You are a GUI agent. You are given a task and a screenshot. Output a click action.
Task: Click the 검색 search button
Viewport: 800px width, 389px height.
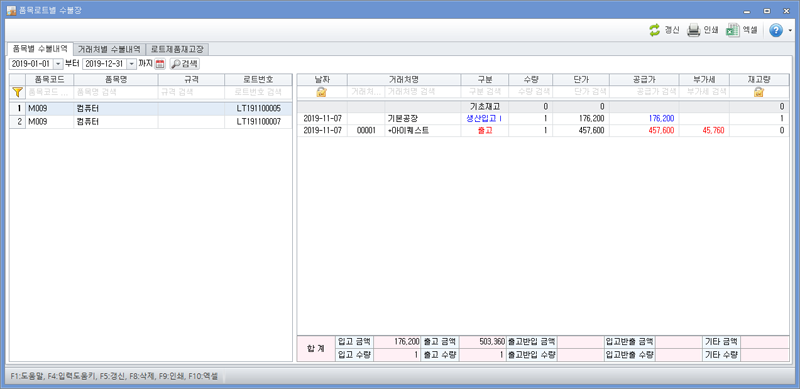[185, 64]
